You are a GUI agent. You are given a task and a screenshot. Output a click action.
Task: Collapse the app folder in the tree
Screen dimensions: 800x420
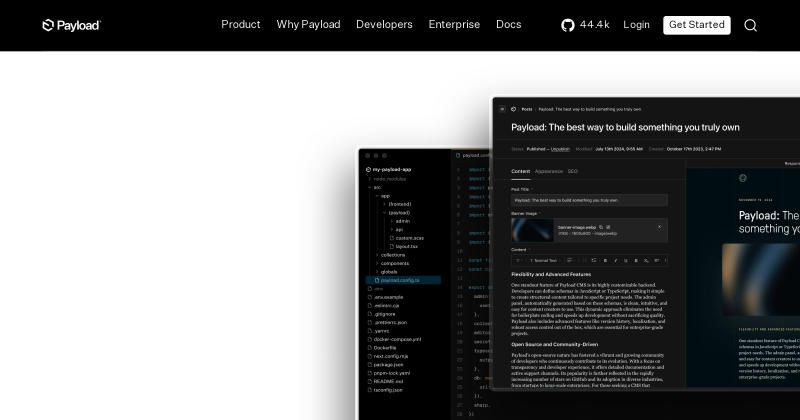point(383,196)
